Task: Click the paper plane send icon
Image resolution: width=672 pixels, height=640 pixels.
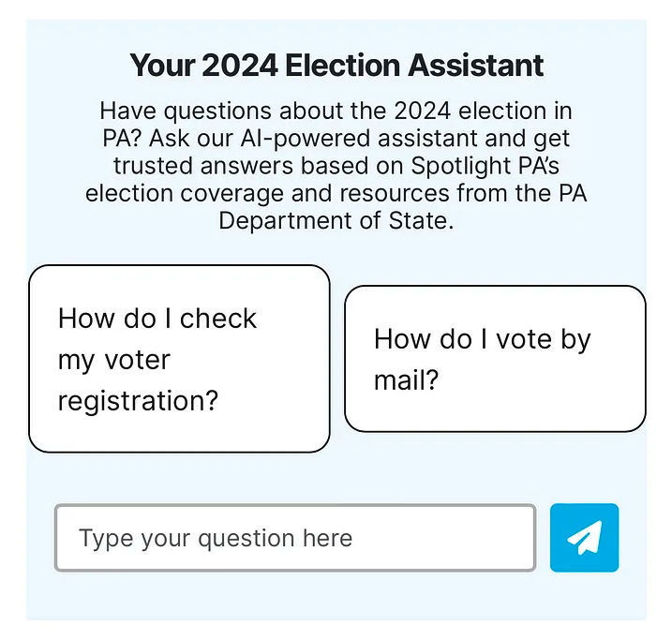Action: click(x=584, y=538)
